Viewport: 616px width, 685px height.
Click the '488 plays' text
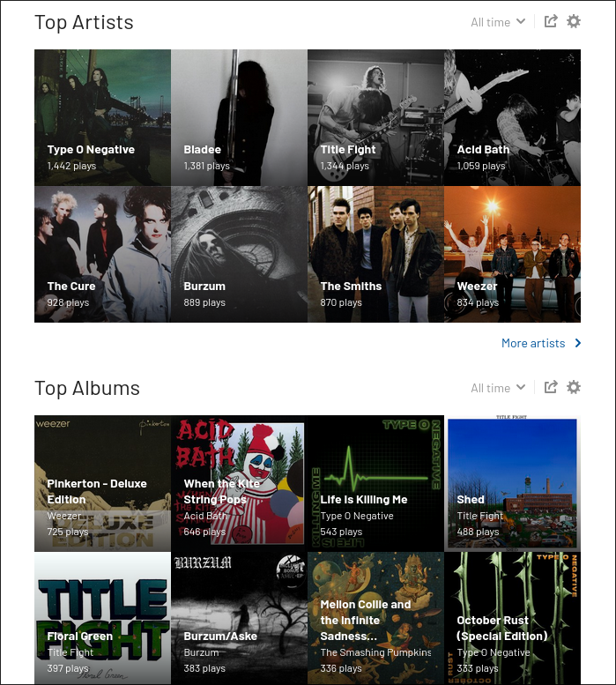[x=478, y=532]
